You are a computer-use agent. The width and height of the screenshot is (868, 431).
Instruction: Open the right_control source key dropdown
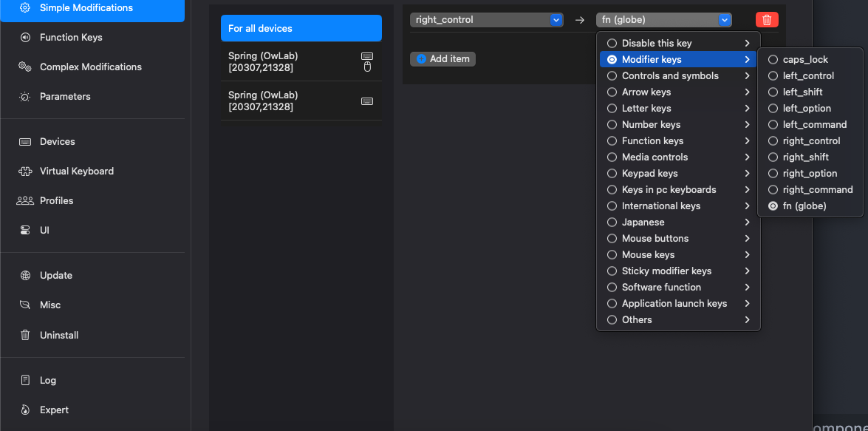486,20
